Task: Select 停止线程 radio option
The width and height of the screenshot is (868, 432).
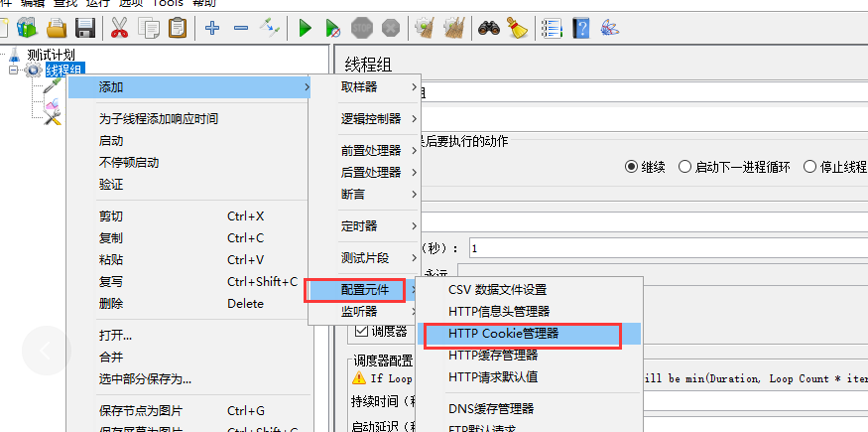Action: tap(809, 166)
